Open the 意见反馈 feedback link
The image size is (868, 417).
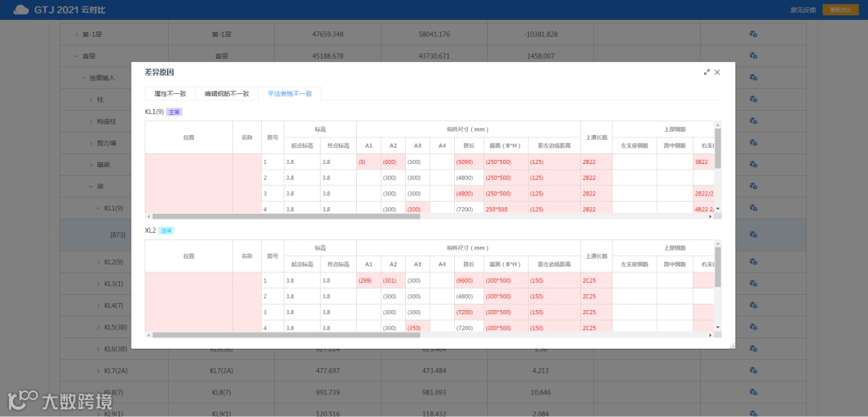pos(803,10)
